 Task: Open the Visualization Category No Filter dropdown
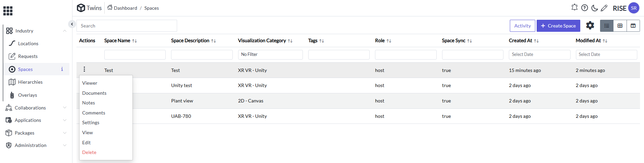coord(270,55)
